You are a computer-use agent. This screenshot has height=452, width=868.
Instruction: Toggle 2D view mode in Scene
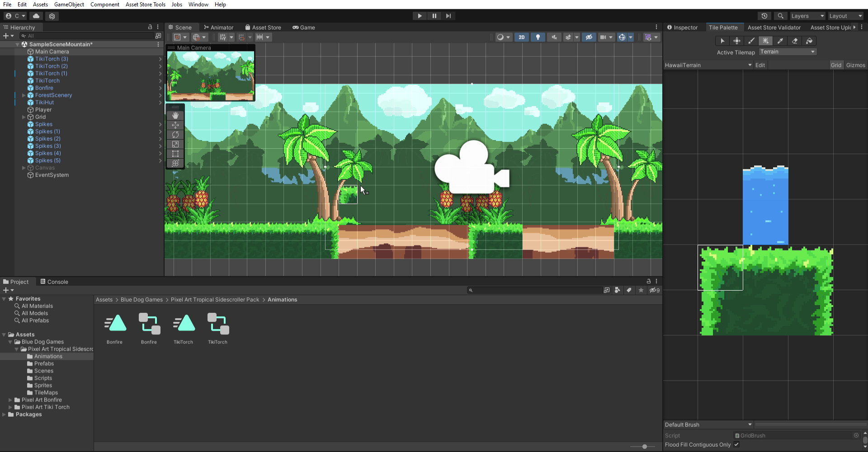click(521, 37)
